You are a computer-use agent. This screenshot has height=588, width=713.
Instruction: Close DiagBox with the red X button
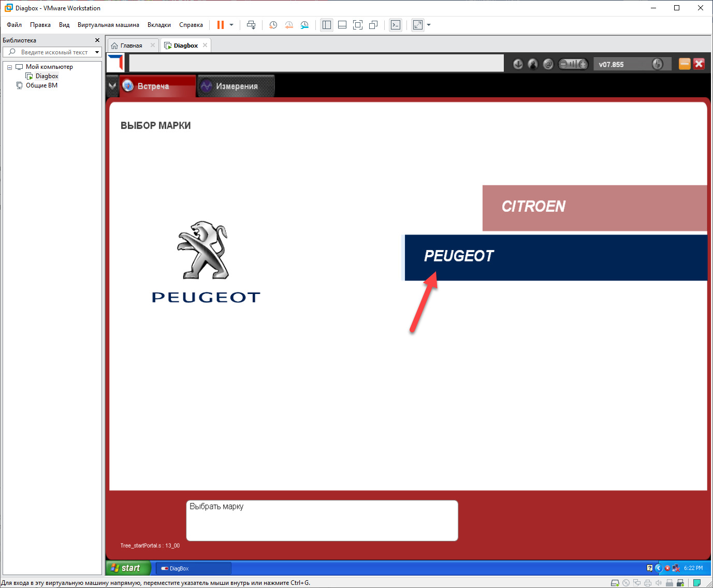pyautogui.click(x=699, y=64)
